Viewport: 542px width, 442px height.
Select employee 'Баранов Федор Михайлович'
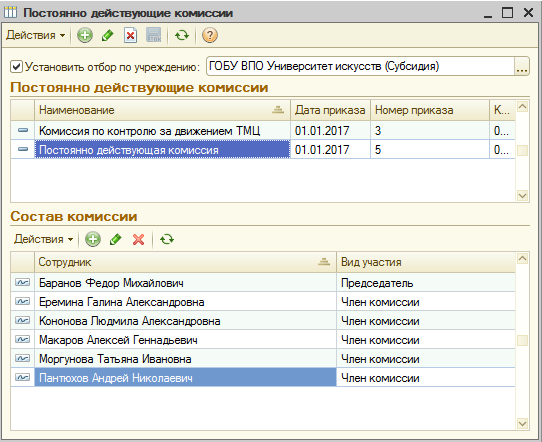(111, 283)
